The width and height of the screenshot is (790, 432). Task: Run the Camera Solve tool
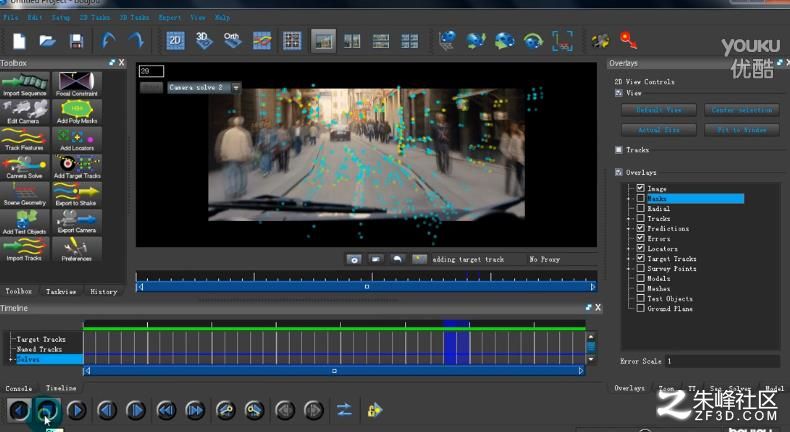pyautogui.click(x=25, y=166)
